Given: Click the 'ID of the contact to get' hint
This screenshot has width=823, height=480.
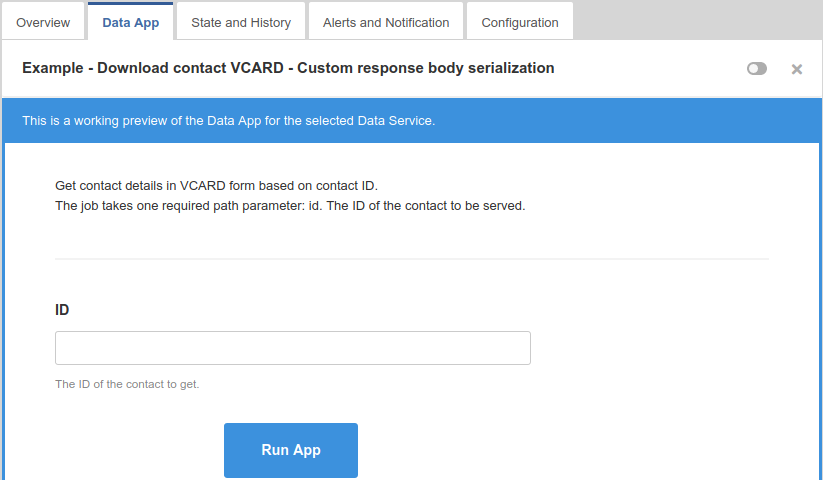Looking at the screenshot, I should (127, 384).
